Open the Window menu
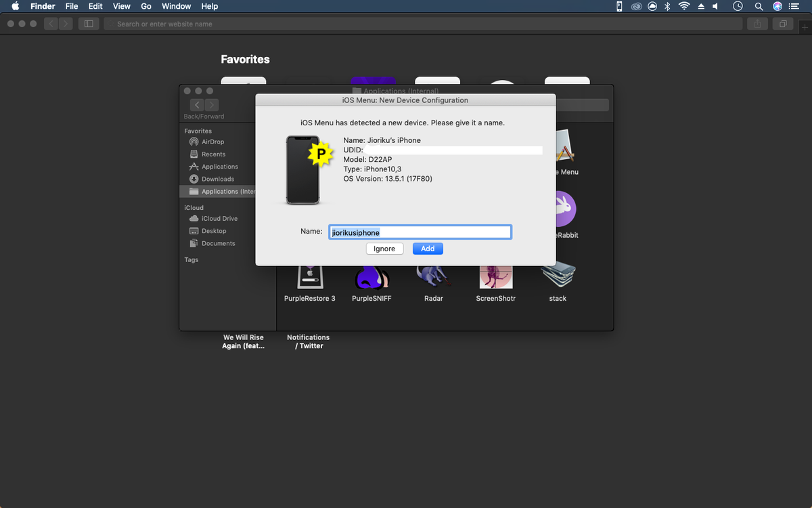This screenshot has height=508, width=812. click(x=176, y=6)
